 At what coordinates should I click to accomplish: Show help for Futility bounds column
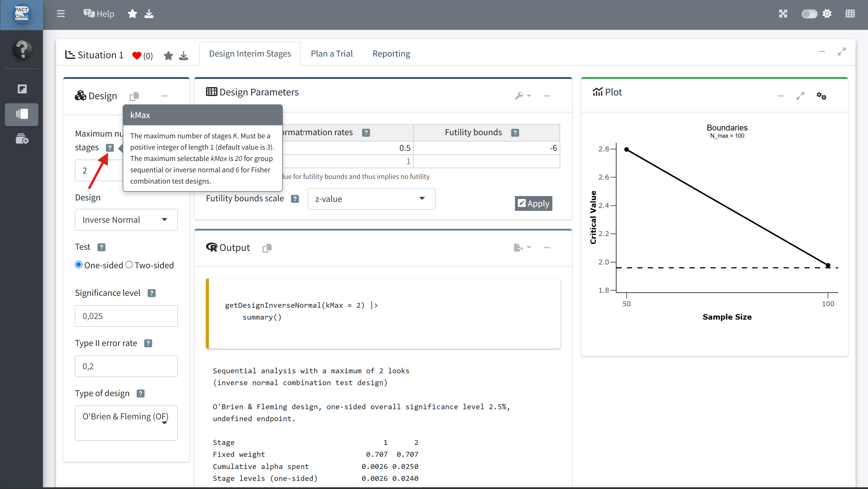click(x=515, y=133)
